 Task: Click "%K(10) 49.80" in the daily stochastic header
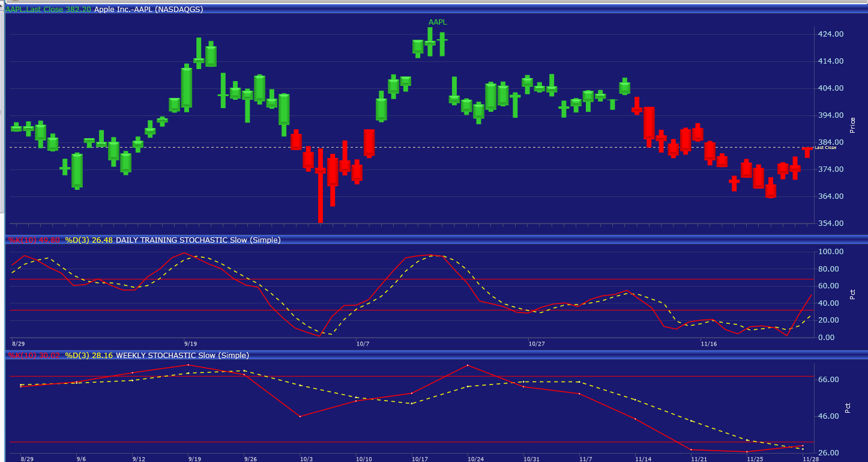coord(34,240)
